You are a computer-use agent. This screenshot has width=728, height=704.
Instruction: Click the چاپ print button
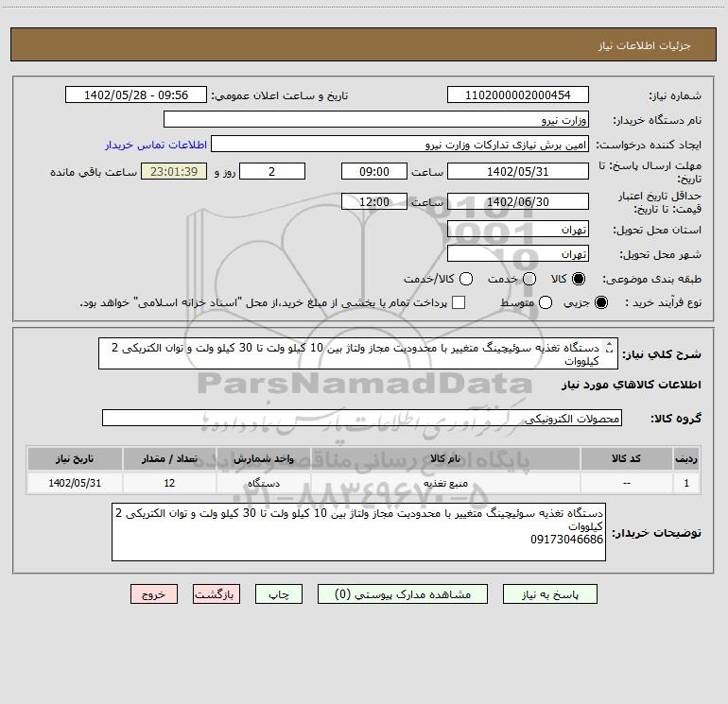pos(279,594)
